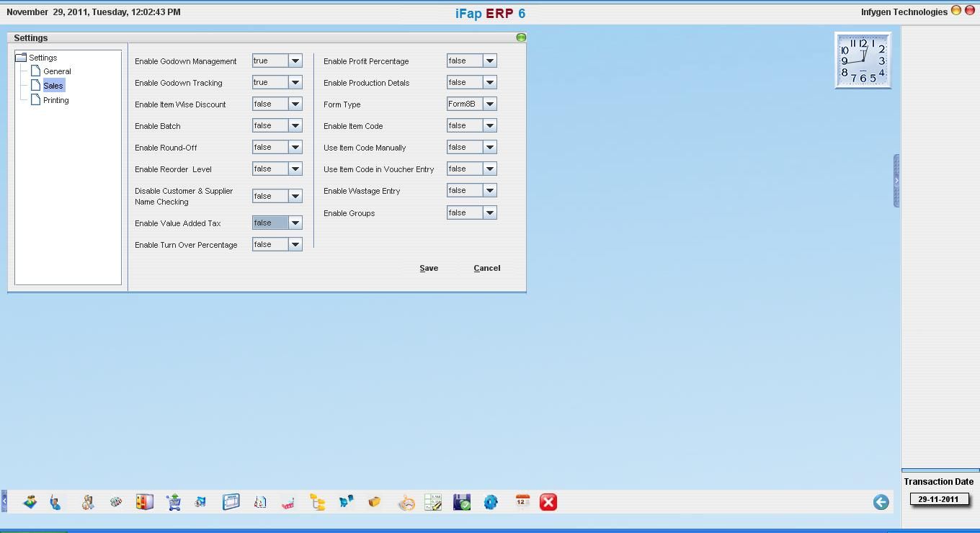
Task: Click red circle button at top right
Action: (970, 11)
